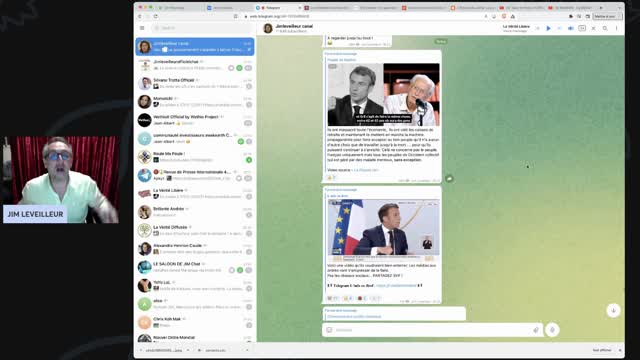
Task: Toggle audio player volume
Action: 571,28
